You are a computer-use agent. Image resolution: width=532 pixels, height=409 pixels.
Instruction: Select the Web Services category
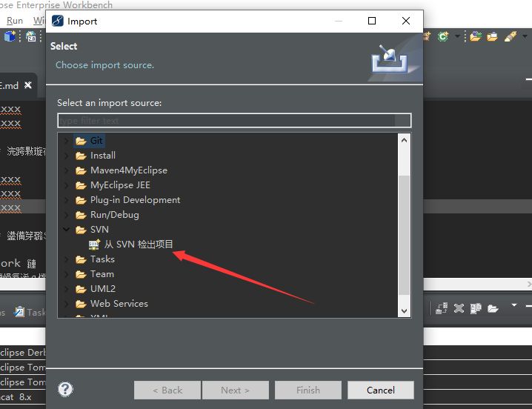click(x=119, y=304)
